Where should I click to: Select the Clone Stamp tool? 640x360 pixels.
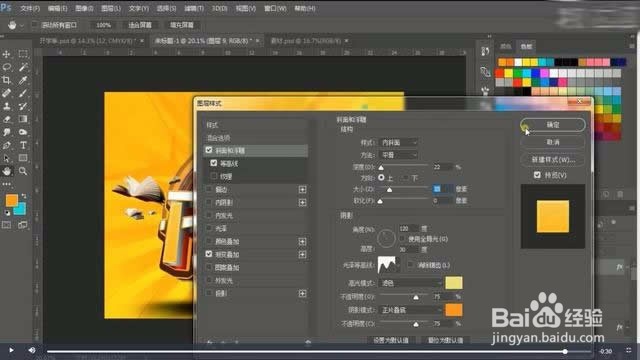click(7, 106)
